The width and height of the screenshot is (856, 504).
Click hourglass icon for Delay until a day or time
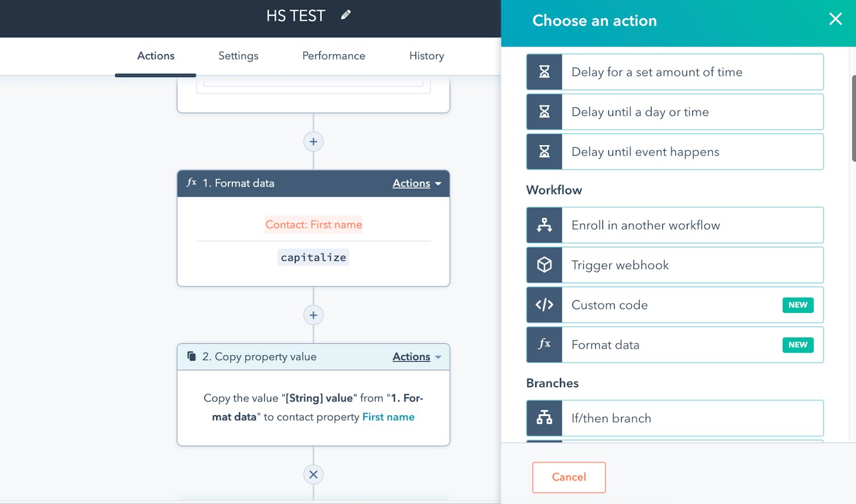[x=544, y=111]
